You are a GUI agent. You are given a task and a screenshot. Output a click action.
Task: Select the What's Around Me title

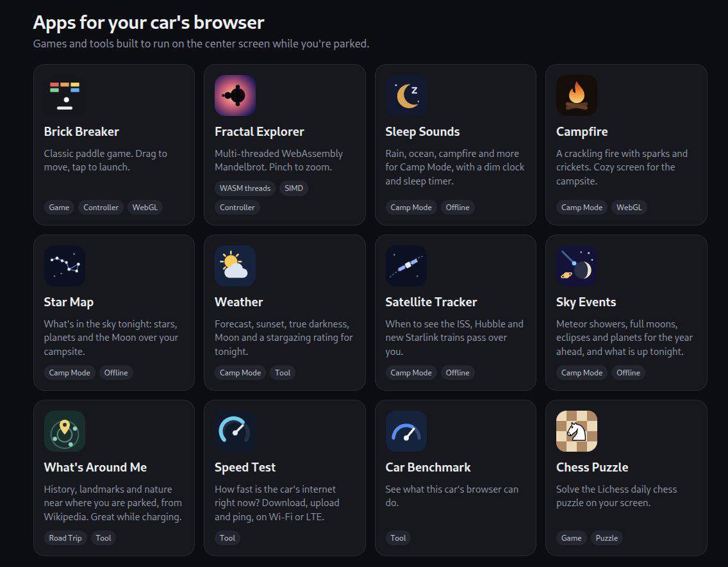click(95, 467)
